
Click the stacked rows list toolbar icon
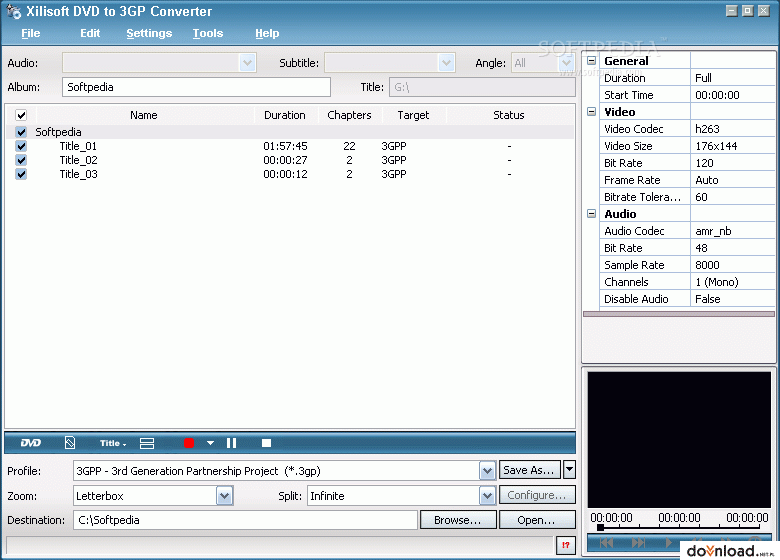tap(147, 443)
